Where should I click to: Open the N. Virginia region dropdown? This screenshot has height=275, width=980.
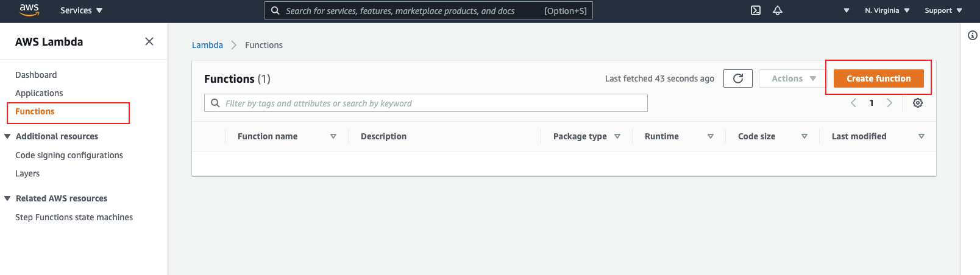click(887, 10)
